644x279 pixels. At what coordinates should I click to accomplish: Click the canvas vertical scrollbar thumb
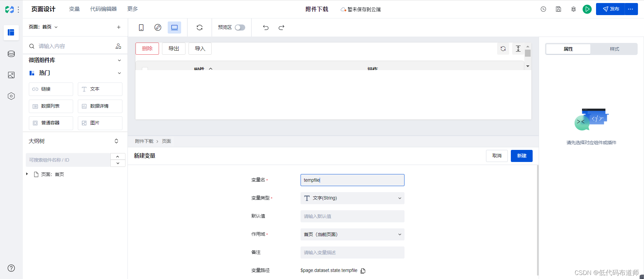[x=528, y=53]
